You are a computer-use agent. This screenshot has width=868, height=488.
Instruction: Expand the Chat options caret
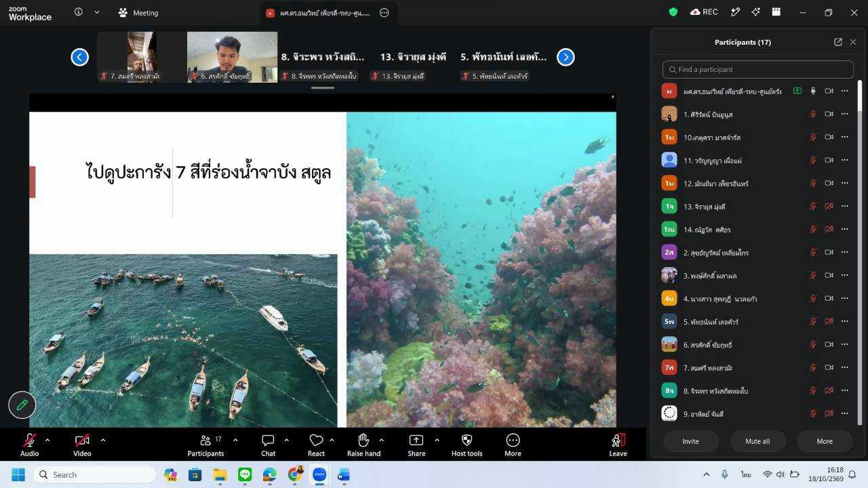coord(286,440)
